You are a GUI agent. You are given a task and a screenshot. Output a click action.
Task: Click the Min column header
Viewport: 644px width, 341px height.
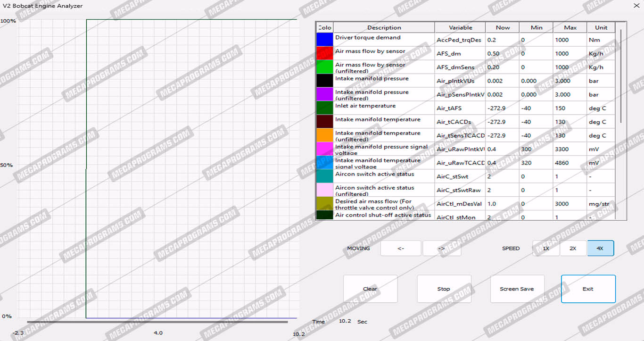pyautogui.click(x=537, y=27)
